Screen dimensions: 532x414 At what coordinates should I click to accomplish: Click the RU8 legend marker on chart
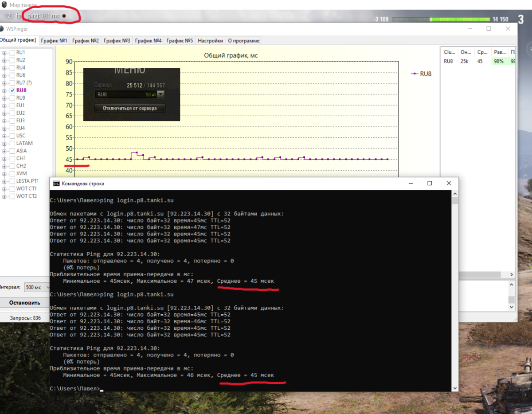click(x=415, y=74)
